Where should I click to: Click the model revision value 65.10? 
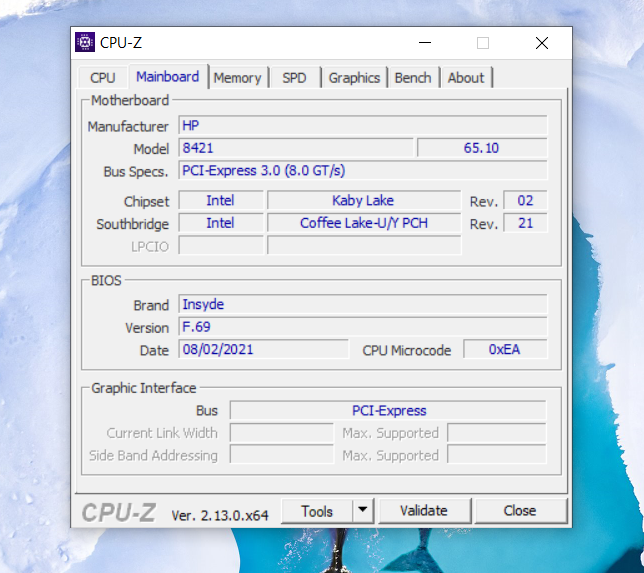click(482, 148)
